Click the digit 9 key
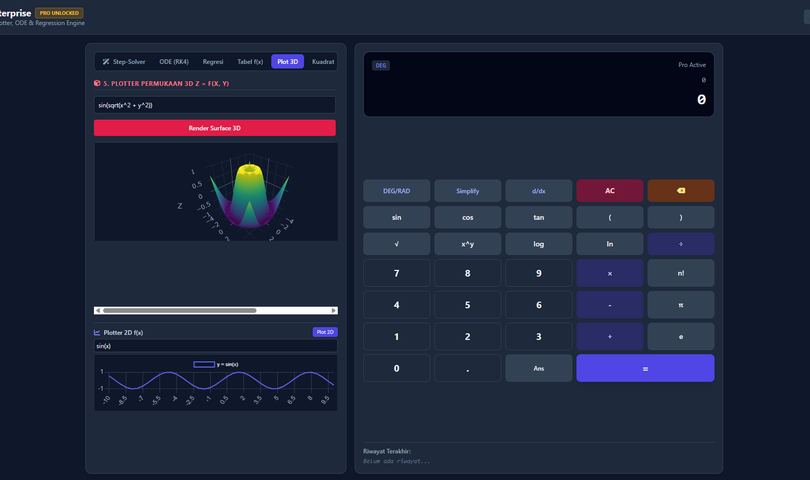 coord(538,273)
